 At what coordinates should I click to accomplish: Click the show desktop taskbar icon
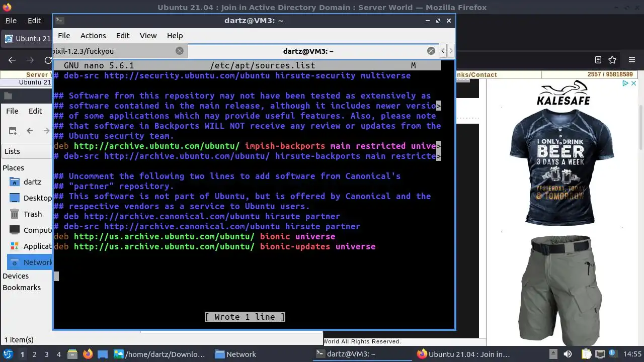(x=102, y=354)
